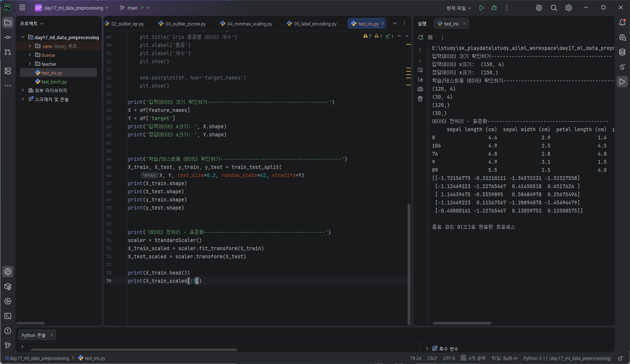
Task: Open the project name dropdown
Action: click(x=72, y=8)
